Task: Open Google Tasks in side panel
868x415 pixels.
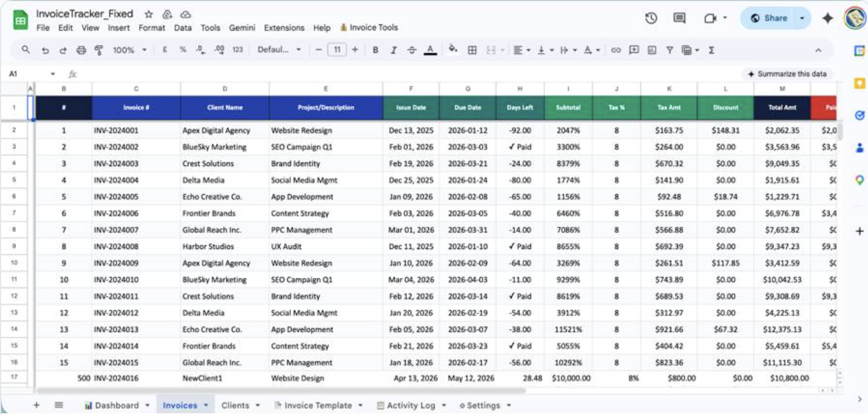Action: 859,116
